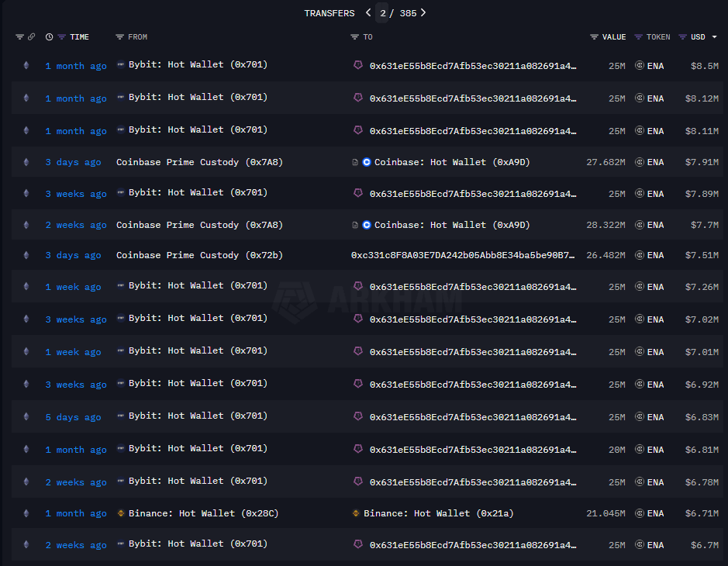Click Ethereum icon on the $7.51M row
The height and width of the screenshot is (566, 728).
click(26, 255)
